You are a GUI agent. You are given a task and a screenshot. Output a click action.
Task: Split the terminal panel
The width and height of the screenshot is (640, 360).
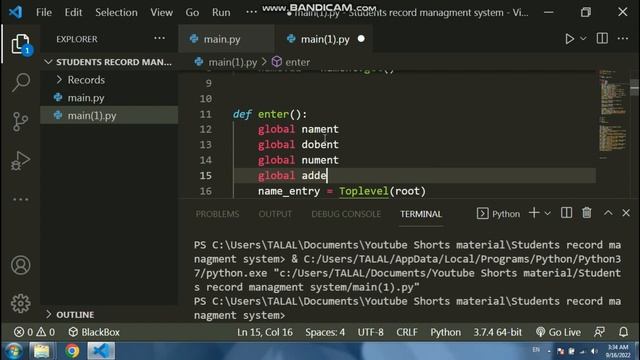pyautogui.click(x=566, y=213)
